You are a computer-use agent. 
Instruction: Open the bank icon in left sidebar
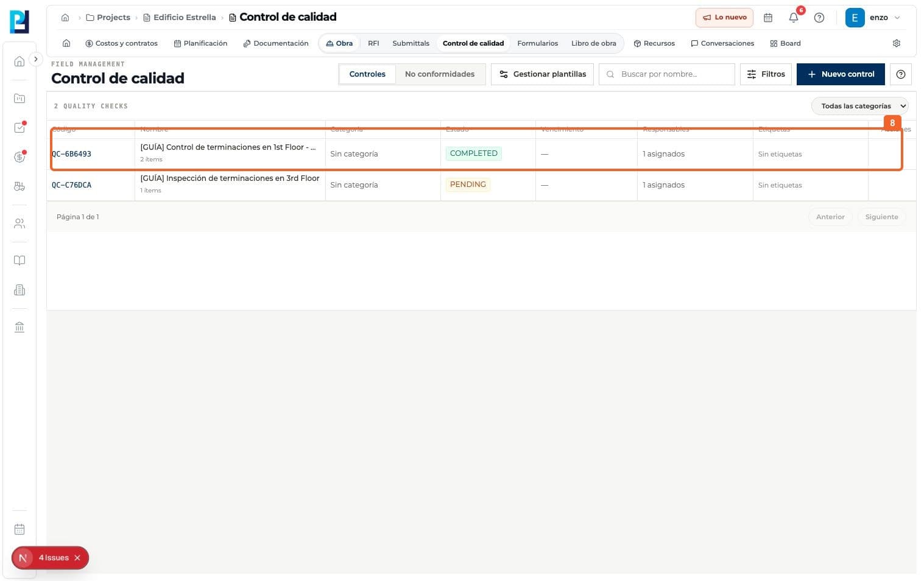click(x=19, y=327)
